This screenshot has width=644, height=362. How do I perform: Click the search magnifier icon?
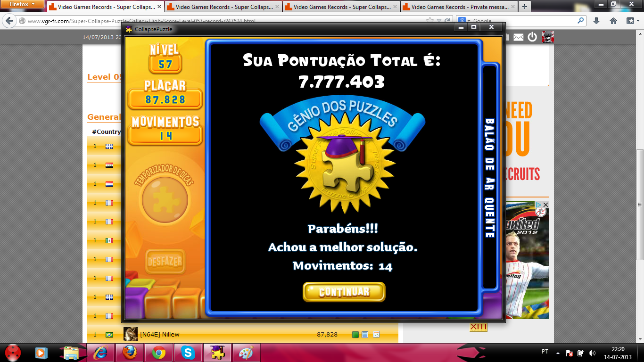pos(580,21)
